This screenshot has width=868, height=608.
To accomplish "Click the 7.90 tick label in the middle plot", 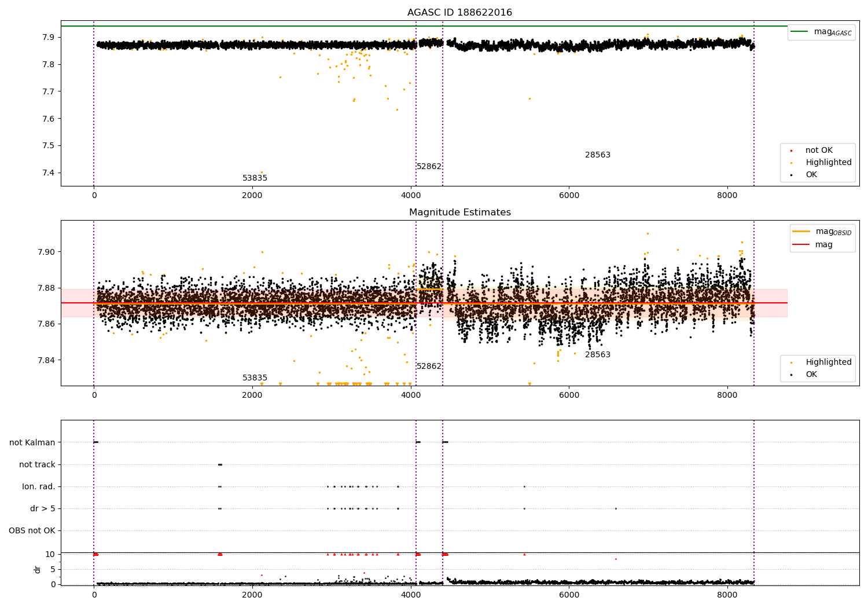I will click(46, 252).
